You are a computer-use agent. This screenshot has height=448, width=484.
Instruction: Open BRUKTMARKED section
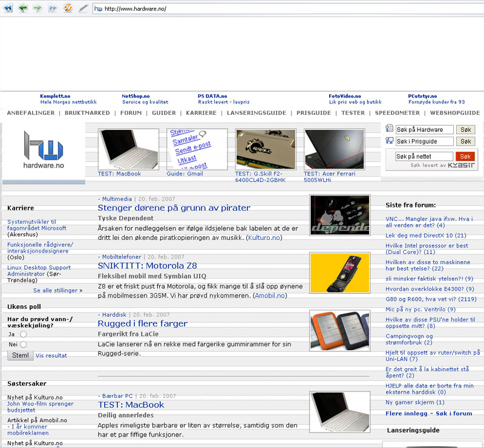tap(87, 113)
